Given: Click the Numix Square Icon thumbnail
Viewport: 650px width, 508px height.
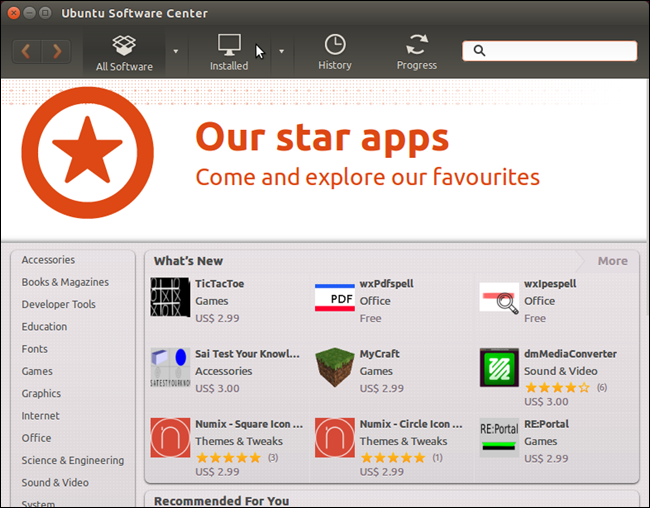Looking at the screenshot, I should coord(170,438).
